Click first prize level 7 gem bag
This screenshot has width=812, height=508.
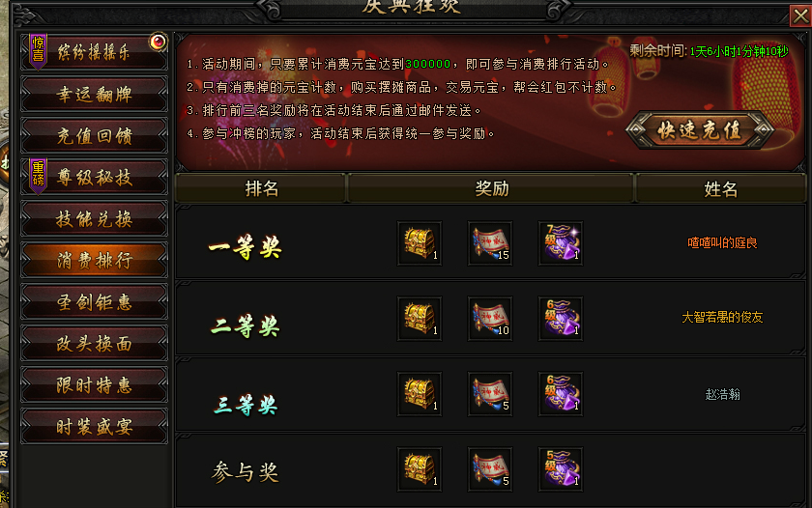pos(561,243)
